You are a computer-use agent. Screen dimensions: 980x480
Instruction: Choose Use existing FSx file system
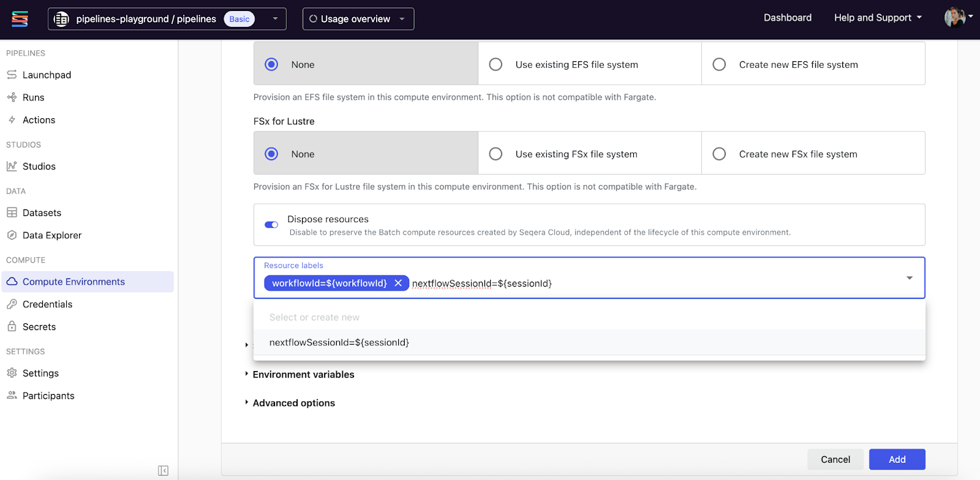(x=496, y=154)
